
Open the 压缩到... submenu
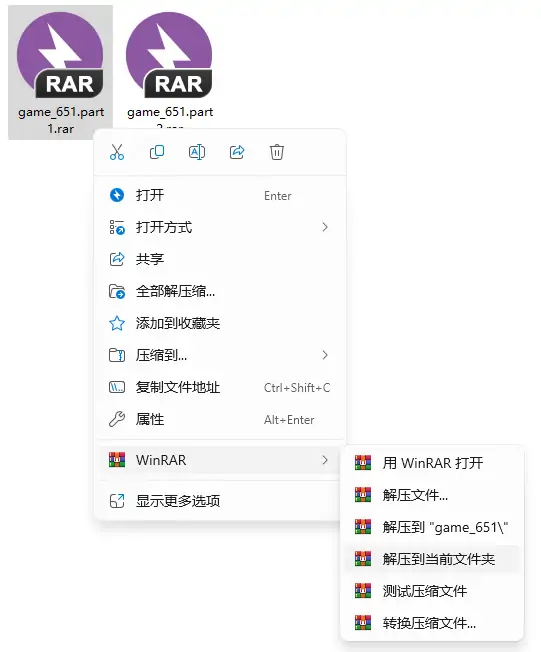220,355
